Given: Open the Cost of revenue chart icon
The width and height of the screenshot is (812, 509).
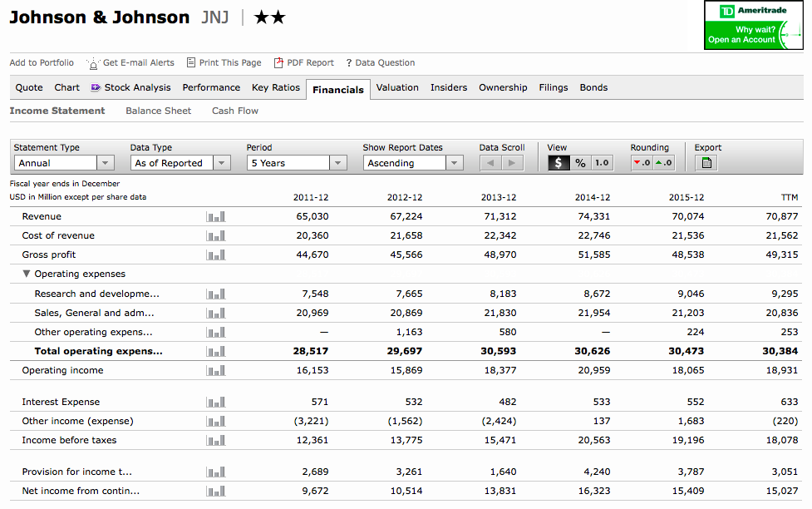Looking at the screenshot, I should pyautogui.click(x=215, y=236).
